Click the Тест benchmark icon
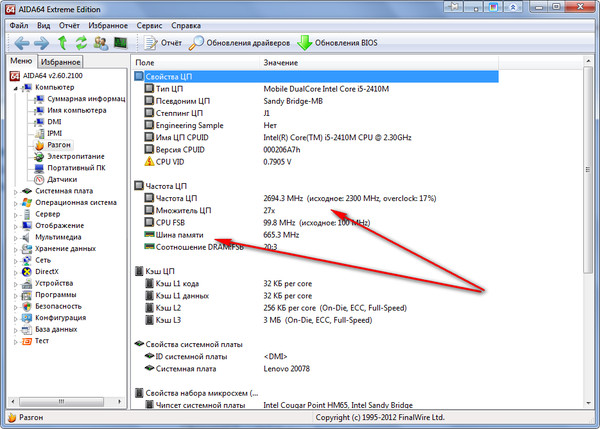Image resolution: width=600 pixels, height=429 pixels. coord(27,341)
